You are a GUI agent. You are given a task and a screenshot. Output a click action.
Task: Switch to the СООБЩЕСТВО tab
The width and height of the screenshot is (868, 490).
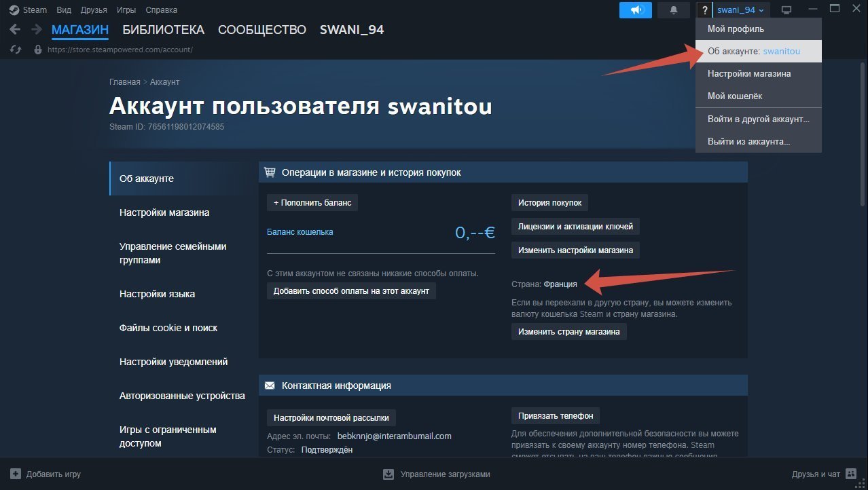262,30
